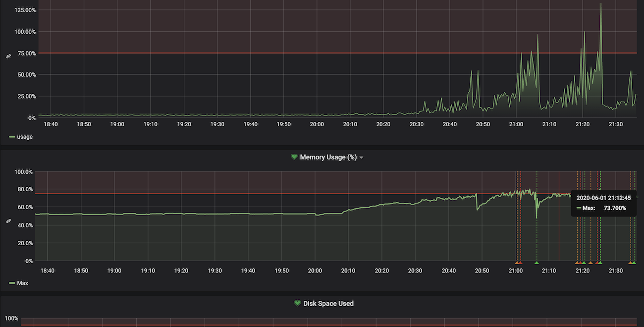This screenshot has height=327, width=644.
Task: Toggle the "usage" series legend label
Action: 25,137
